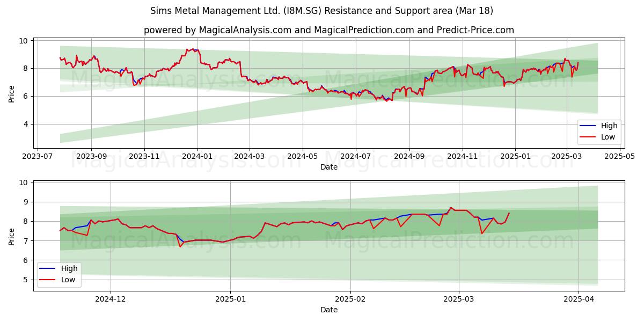This screenshot has height=322, width=644.
Task: Click the '2023-07' tick label
Action: coord(38,157)
